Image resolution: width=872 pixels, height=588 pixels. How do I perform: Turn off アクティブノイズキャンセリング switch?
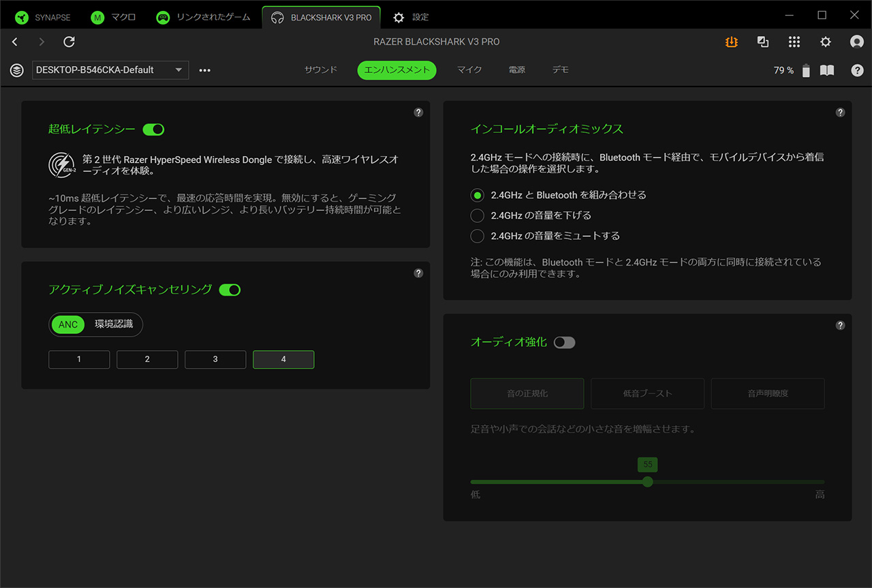pos(230,290)
